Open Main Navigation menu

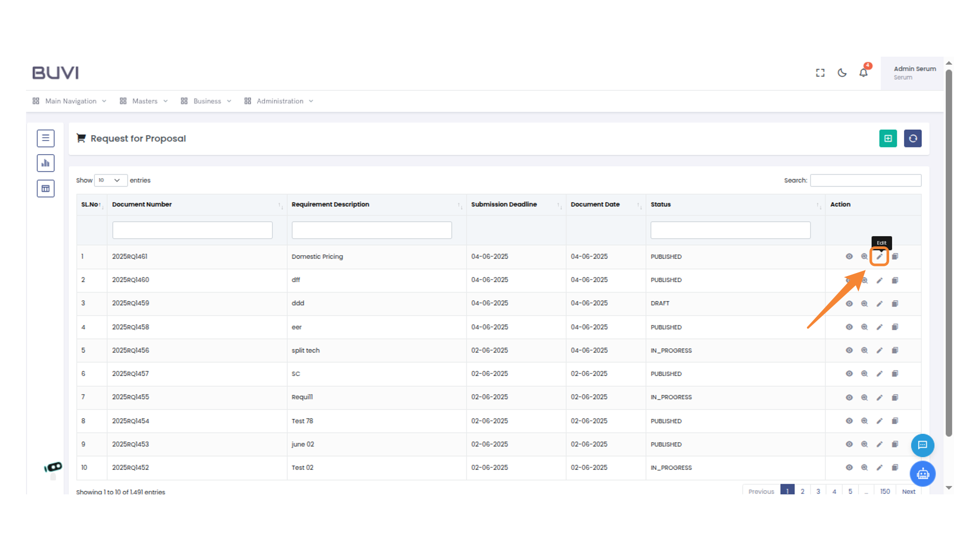70,101
